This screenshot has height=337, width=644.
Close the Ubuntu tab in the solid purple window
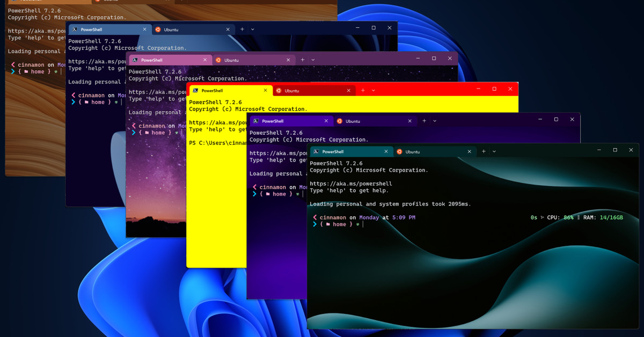click(x=408, y=121)
